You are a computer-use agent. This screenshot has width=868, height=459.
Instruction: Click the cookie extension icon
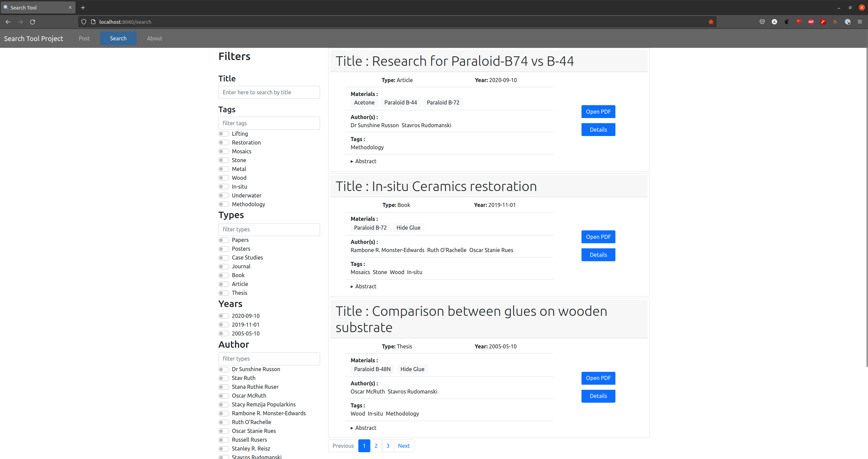click(x=835, y=22)
